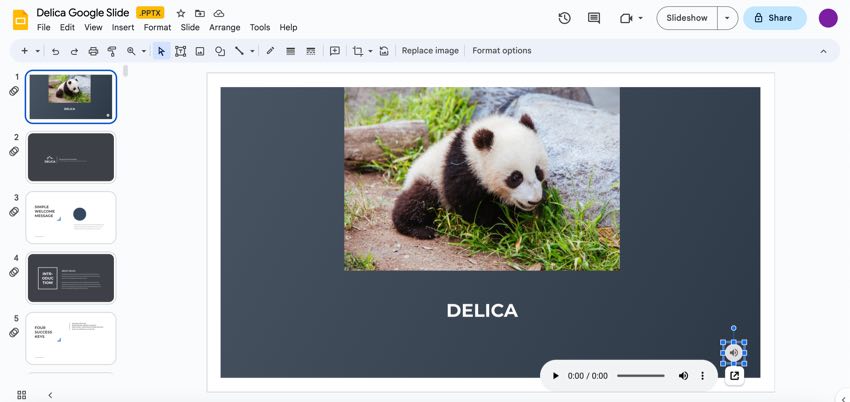The image size is (850, 402).
Task: Open the Slide menu
Action: [190, 27]
